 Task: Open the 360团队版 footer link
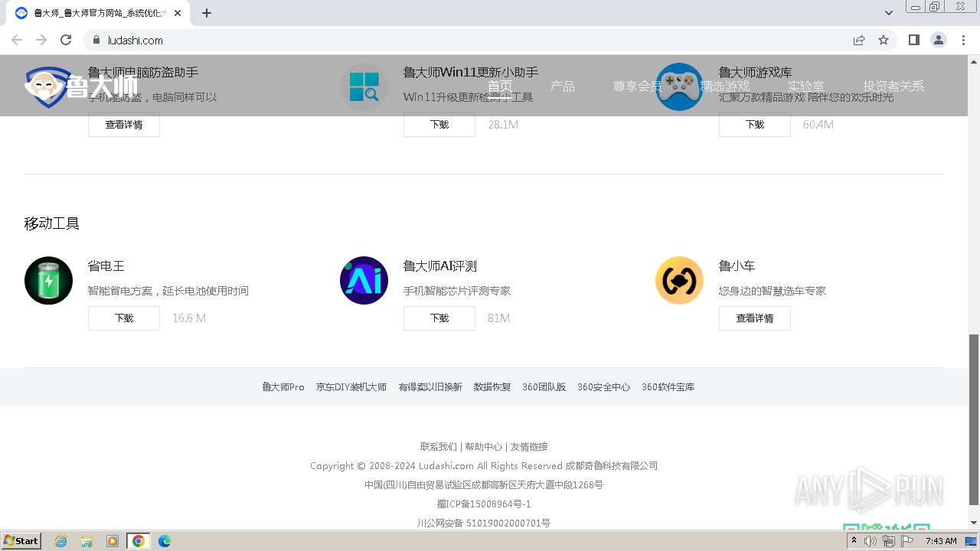coord(544,387)
